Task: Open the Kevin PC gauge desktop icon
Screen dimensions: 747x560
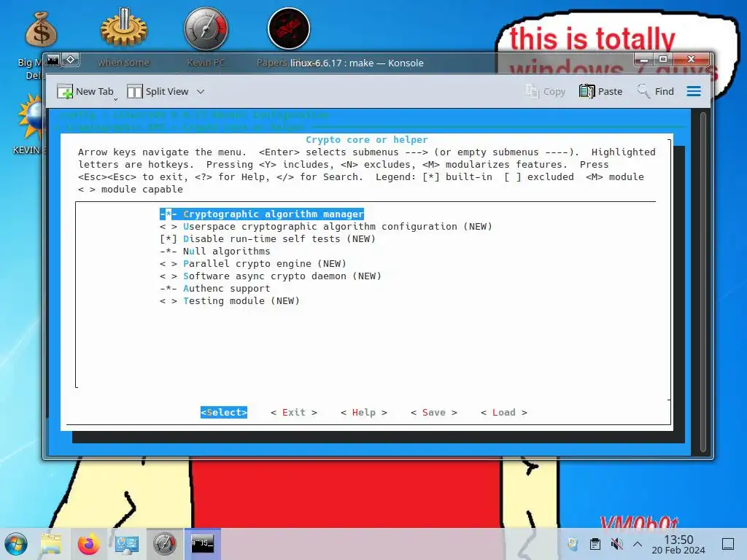Action: (206, 28)
